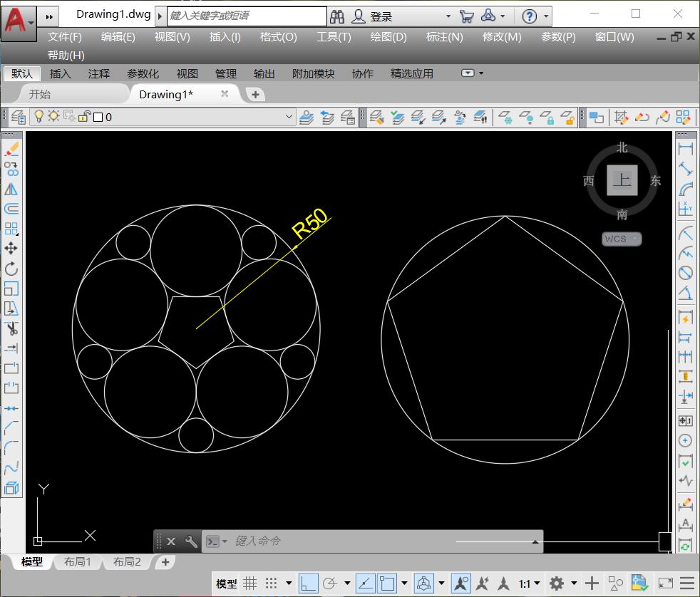Toggle the grid display in status bar
Image resolution: width=700 pixels, height=597 pixels.
pos(249,583)
